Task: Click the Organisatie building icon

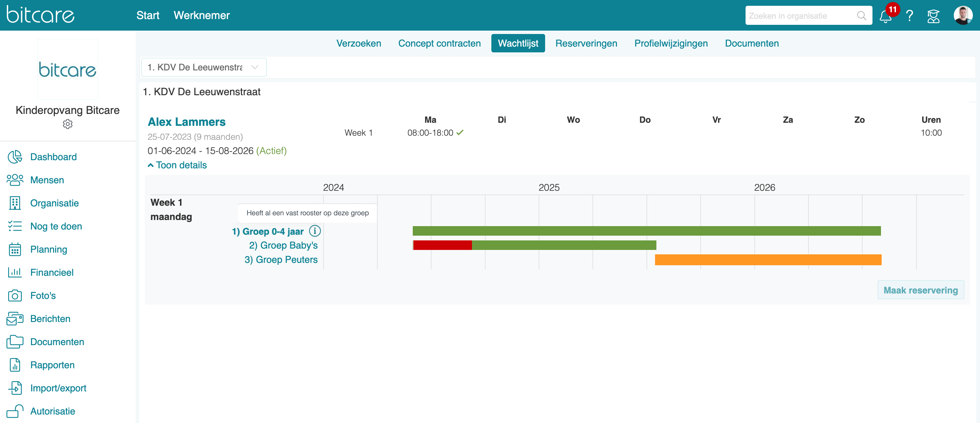Action: click(x=15, y=203)
